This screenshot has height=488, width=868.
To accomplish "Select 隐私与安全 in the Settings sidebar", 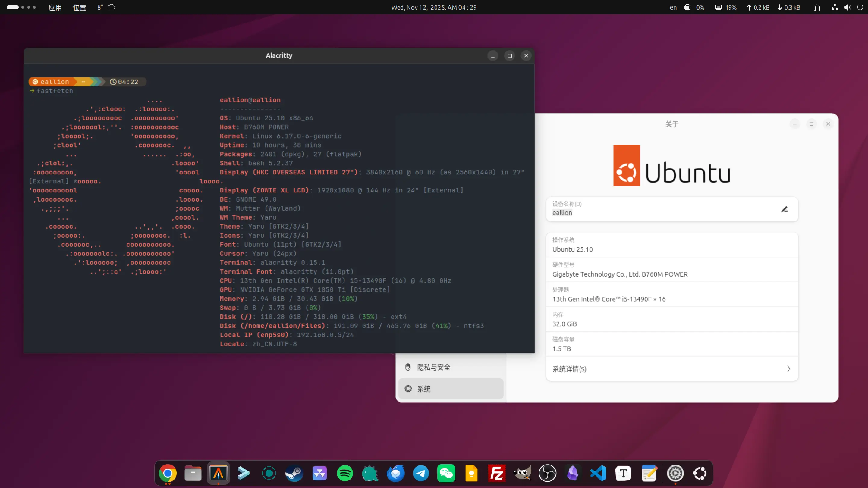I will coord(433,367).
